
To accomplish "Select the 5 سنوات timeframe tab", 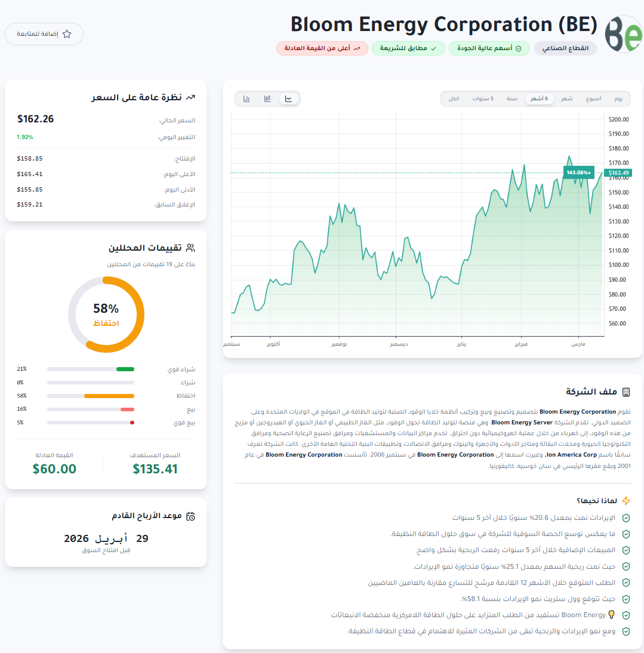I will (483, 98).
